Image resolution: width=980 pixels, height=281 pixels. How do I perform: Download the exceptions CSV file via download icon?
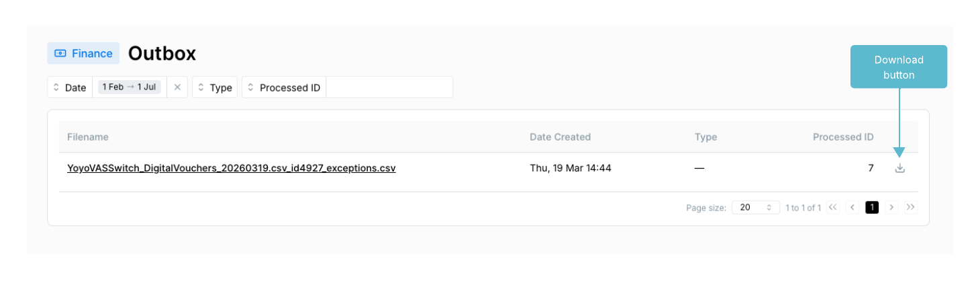(900, 168)
